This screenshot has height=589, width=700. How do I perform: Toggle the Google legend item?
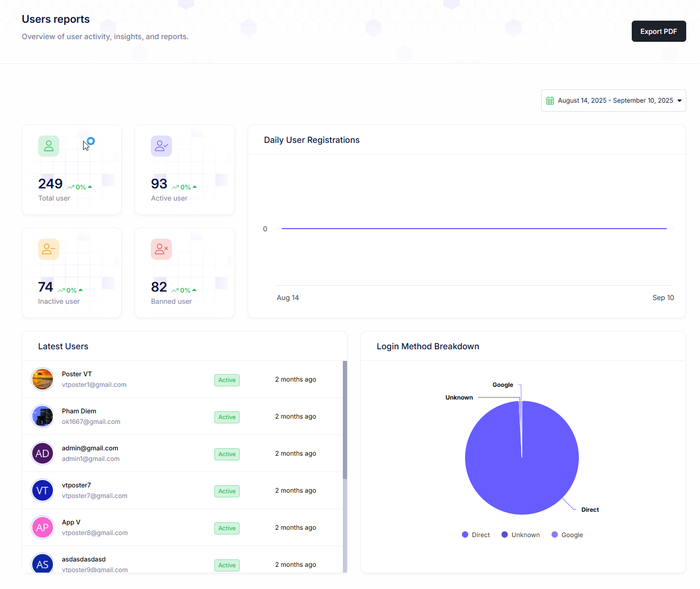click(567, 535)
